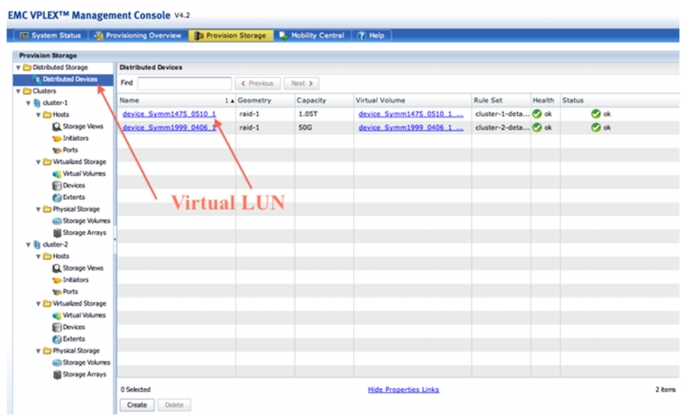685x420 pixels.
Task: Open the Virtual Volume link device_Symm1999_0406_1
Action: coord(411,127)
